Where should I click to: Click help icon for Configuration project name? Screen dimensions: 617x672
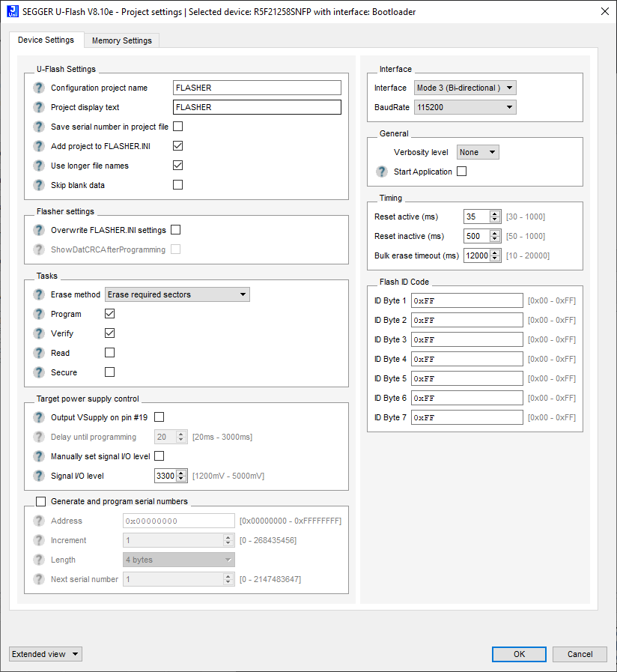[x=39, y=88]
